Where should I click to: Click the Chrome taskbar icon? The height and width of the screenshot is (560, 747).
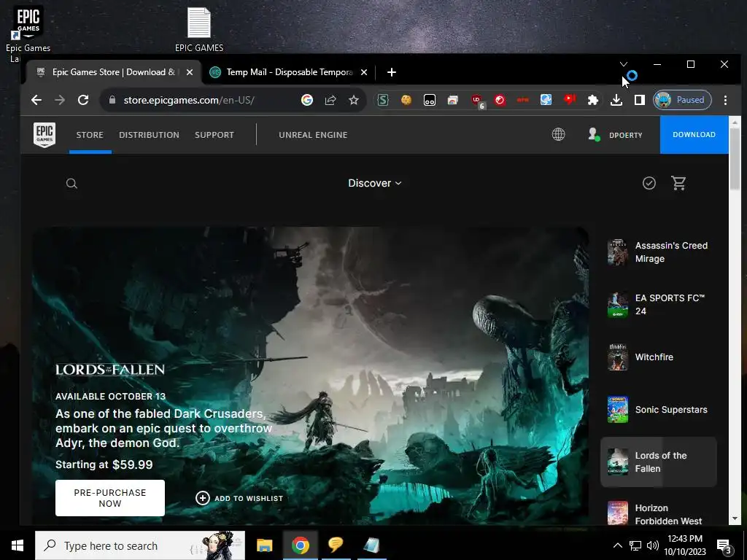300,545
